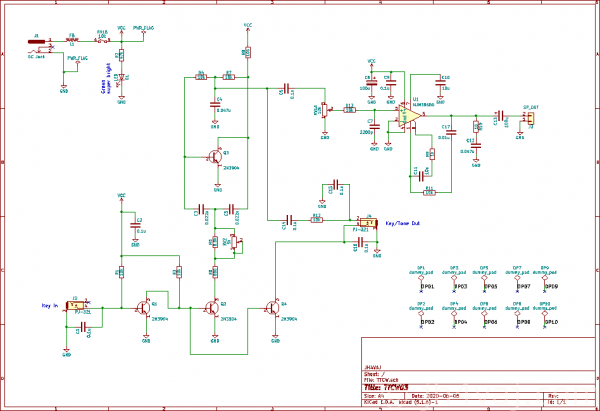The height and width of the screenshot is (411, 600).
Task: Click the SP_OUT speaker connector J3
Action: point(530,119)
